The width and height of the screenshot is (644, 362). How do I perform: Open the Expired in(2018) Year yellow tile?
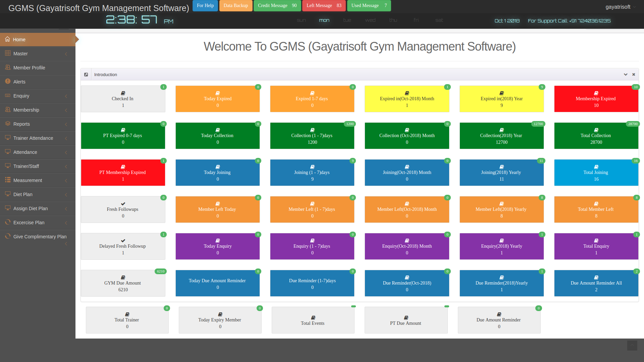click(502, 99)
